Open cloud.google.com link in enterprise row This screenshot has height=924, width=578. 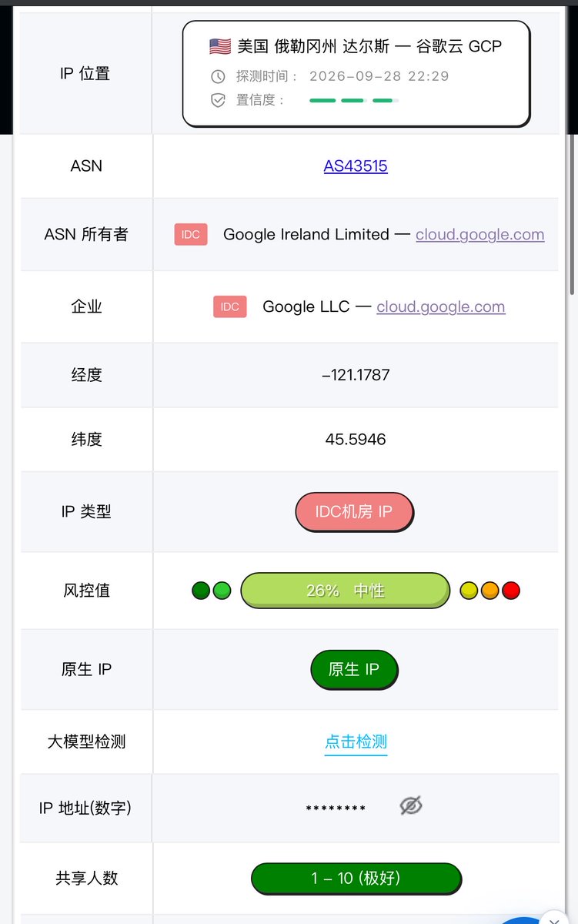point(440,306)
